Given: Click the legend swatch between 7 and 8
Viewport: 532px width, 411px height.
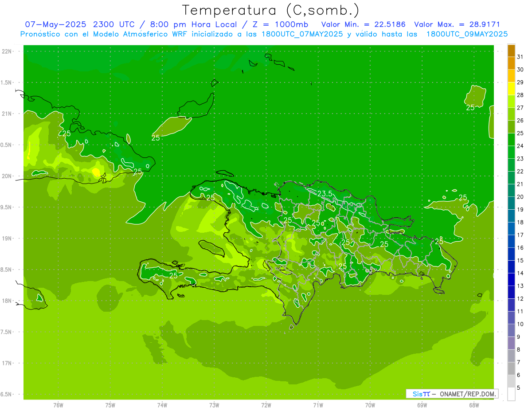Looking at the screenshot, I should [x=511, y=356].
